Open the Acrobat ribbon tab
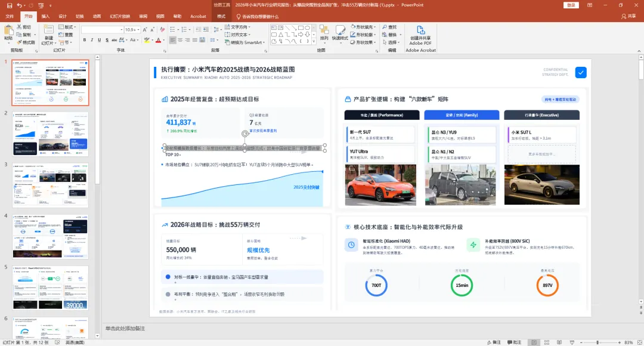This screenshot has height=346, width=644. point(198,17)
